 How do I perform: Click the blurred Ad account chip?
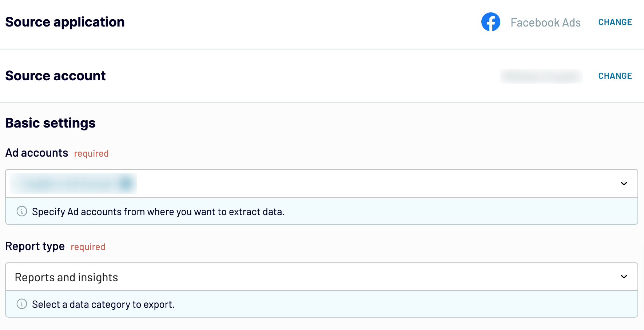pyautogui.click(x=73, y=184)
